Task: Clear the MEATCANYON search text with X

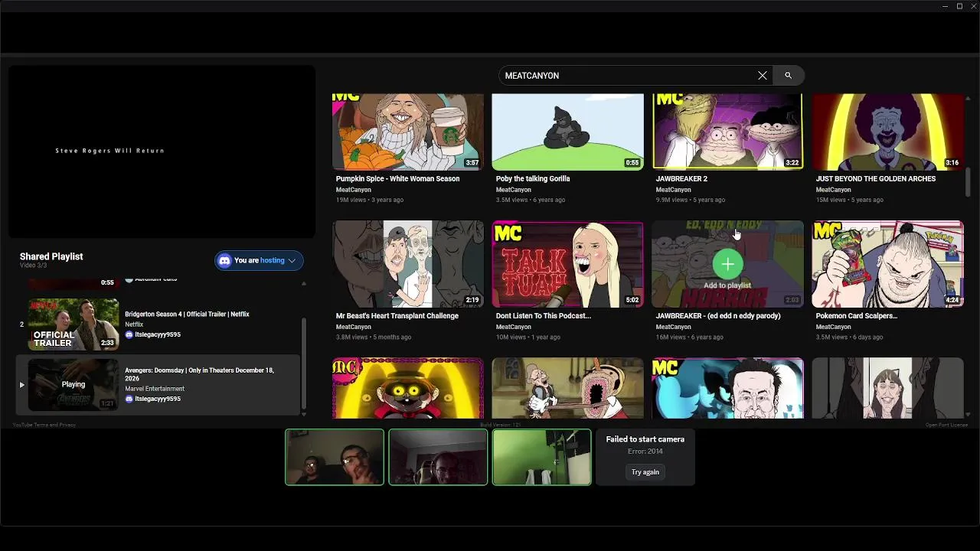Action: tap(762, 76)
